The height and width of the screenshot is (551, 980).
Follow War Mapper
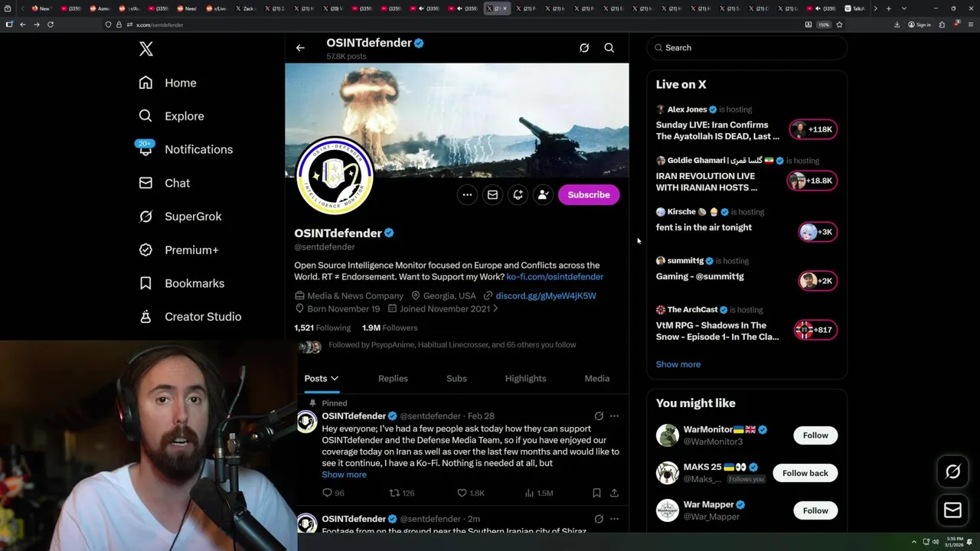pyautogui.click(x=815, y=510)
